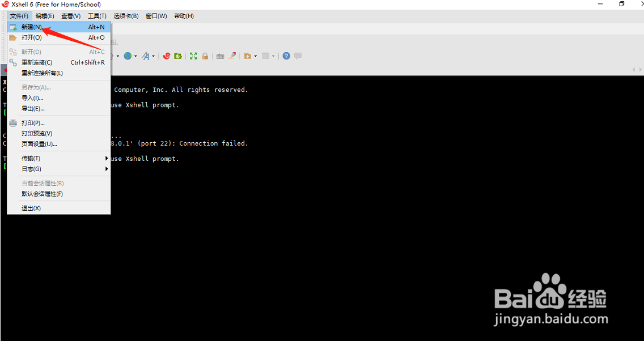Viewport: 644px width, 341px height.
Task: Expand the 日志(G) submenu
Action: [59, 169]
